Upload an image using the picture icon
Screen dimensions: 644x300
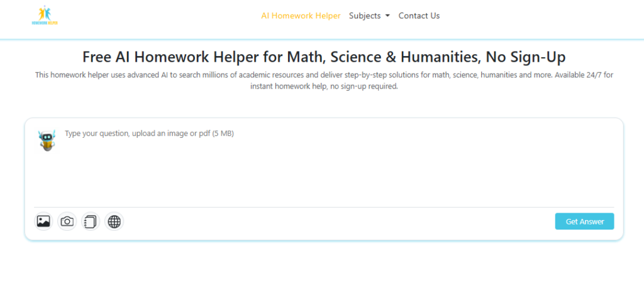click(43, 221)
